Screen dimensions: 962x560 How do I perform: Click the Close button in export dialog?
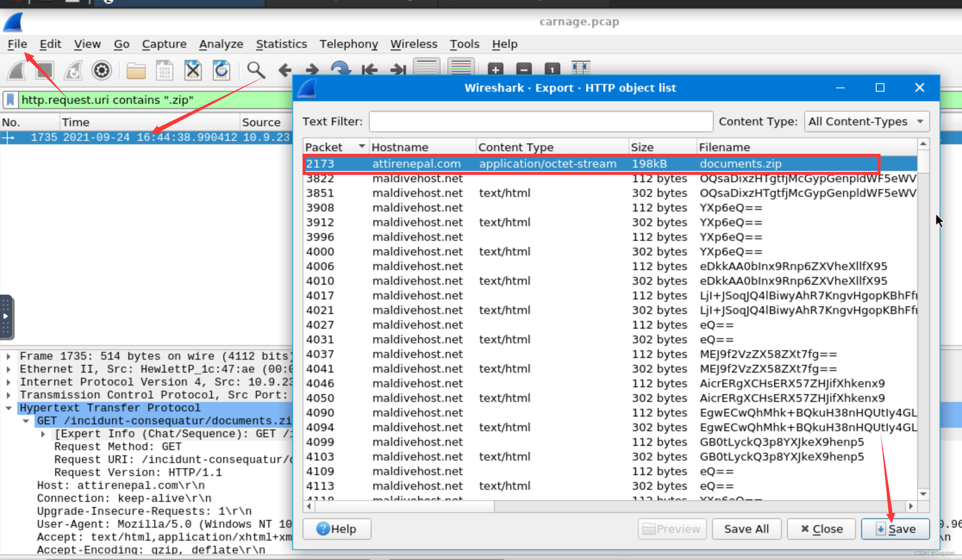821,529
